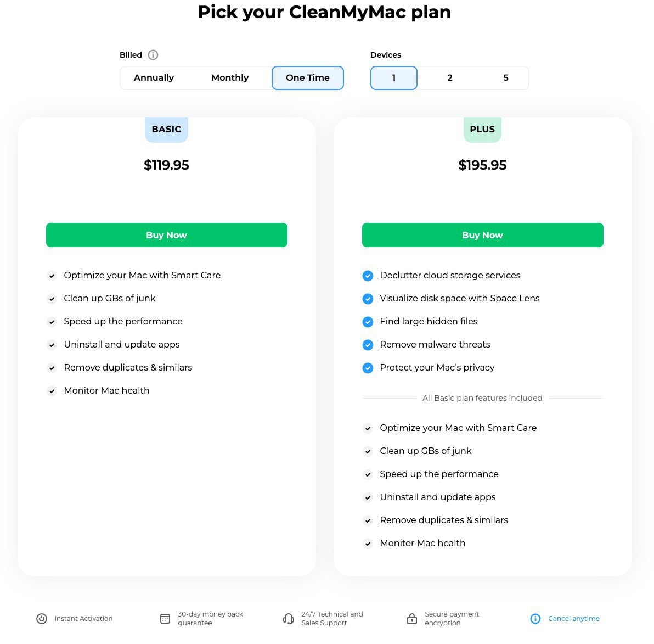Click the Billed info icon
The height and width of the screenshot is (644, 654).
click(x=154, y=55)
